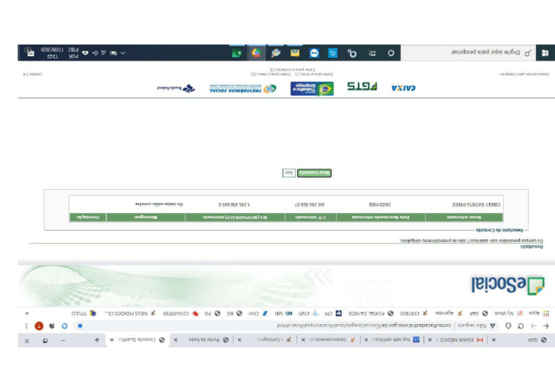Click the red profile avatar icon
Viewport: 555px width, 392px height.
39,326
